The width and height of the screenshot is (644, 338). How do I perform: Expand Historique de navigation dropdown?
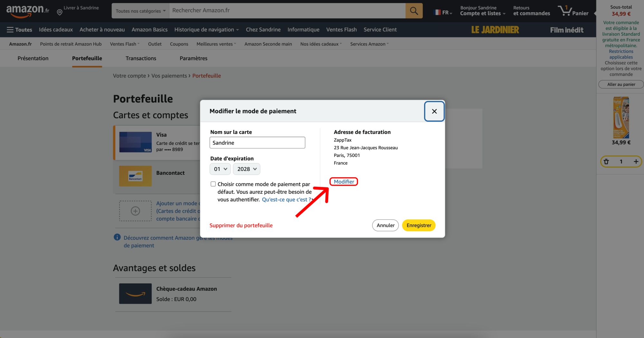(x=206, y=30)
